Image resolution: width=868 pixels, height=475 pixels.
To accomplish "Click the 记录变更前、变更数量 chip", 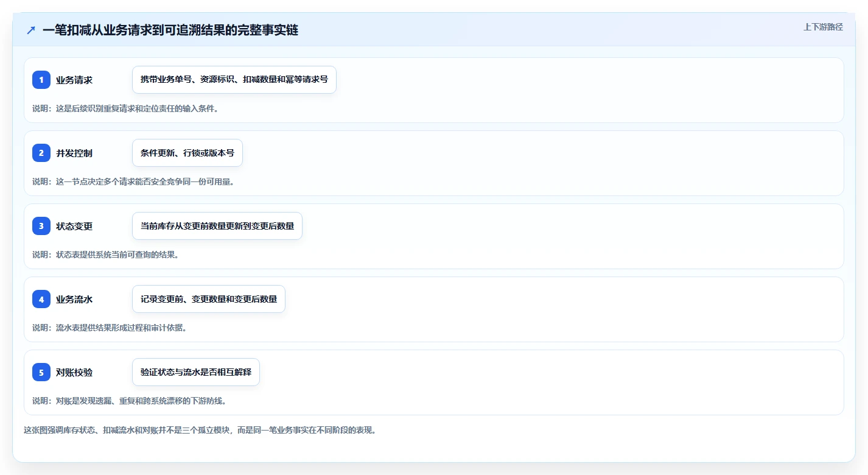I will [209, 299].
